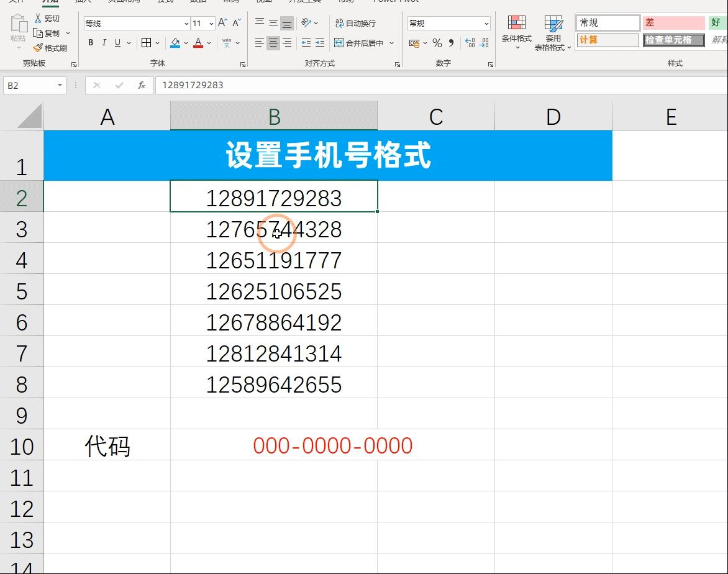Apply italic formatting to selected cell
This screenshot has width=728, height=574.
pyautogui.click(x=104, y=43)
